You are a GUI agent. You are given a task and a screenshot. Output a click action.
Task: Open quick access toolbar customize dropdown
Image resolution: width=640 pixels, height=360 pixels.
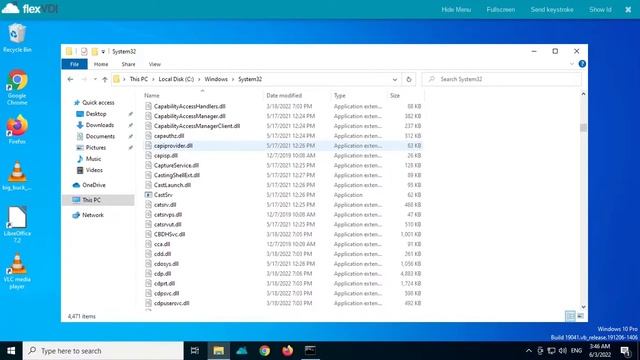click(x=103, y=51)
